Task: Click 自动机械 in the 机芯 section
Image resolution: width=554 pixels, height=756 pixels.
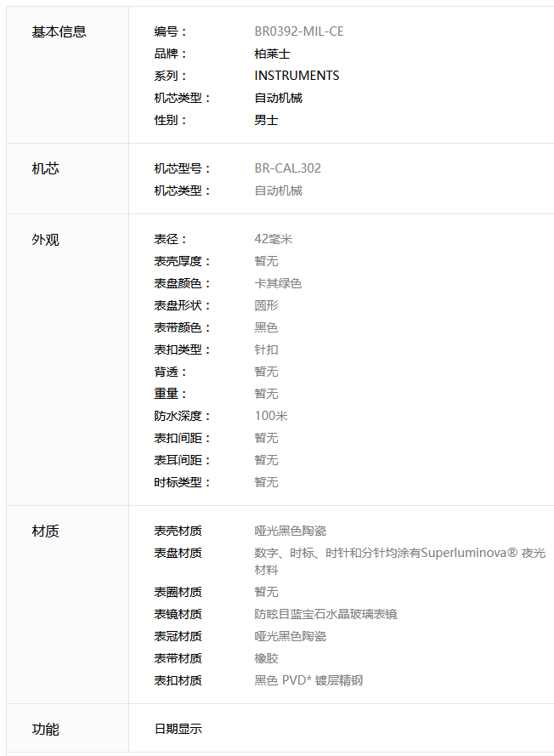Action: [x=279, y=190]
